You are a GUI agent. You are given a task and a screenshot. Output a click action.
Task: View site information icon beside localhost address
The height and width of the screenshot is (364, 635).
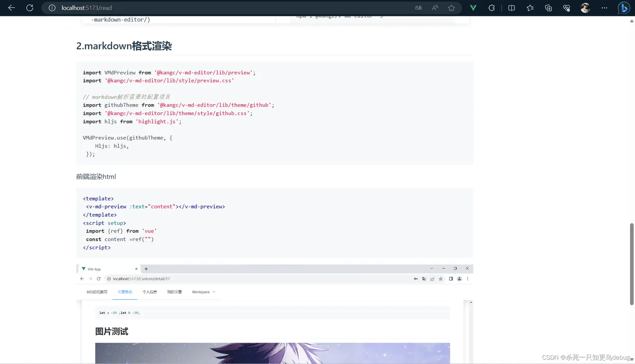[52, 8]
